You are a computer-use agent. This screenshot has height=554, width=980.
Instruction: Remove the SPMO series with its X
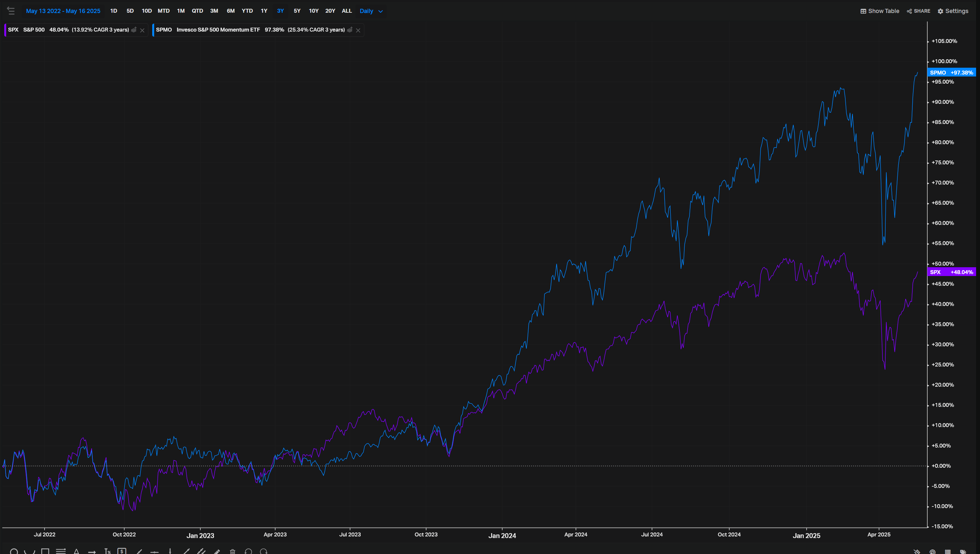coord(357,30)
